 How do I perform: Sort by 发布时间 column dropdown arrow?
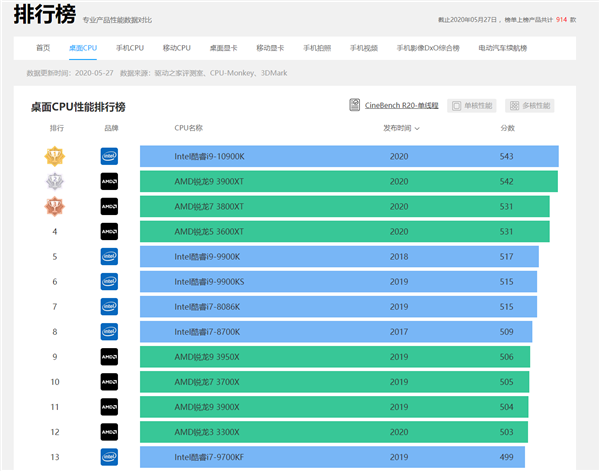(417, 128)
